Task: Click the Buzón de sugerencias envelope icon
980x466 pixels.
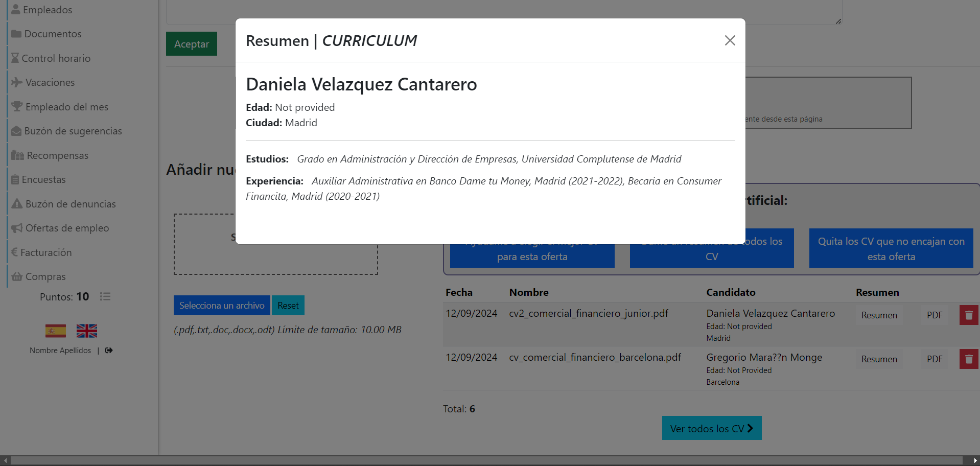Action: click(16, 131)
